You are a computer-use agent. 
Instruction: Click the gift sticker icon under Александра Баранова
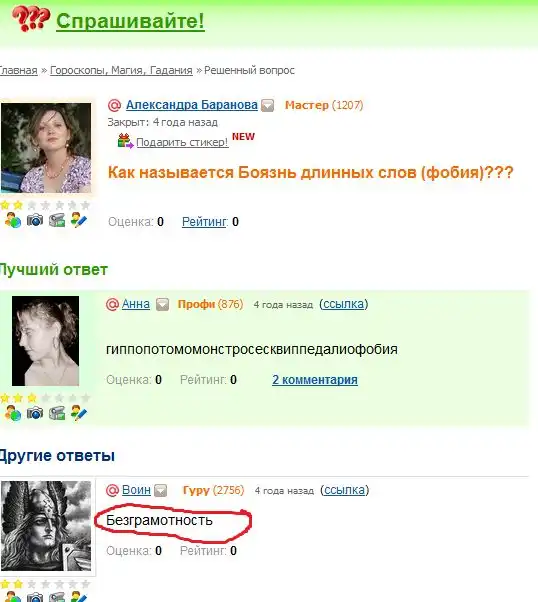click(x=125, y=141)
